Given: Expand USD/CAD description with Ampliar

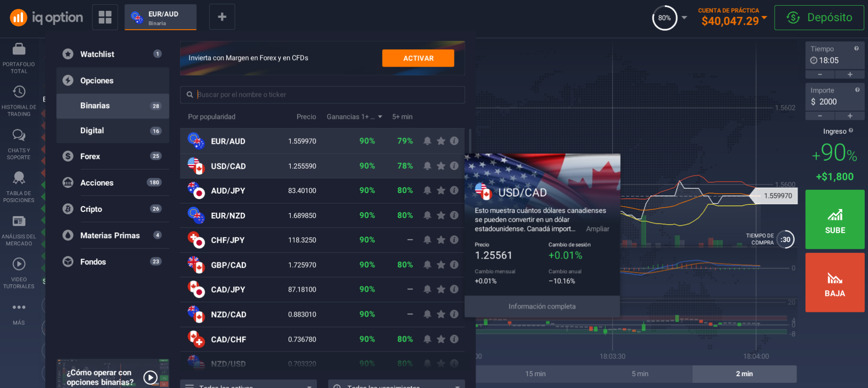Looking at the screenshot, I should tap(598, 229).
